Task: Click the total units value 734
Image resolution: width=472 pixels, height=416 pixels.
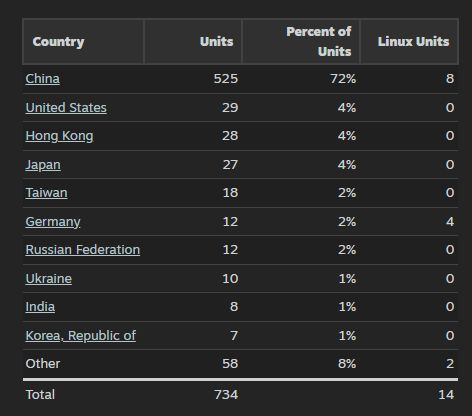Action: (226, 395)
